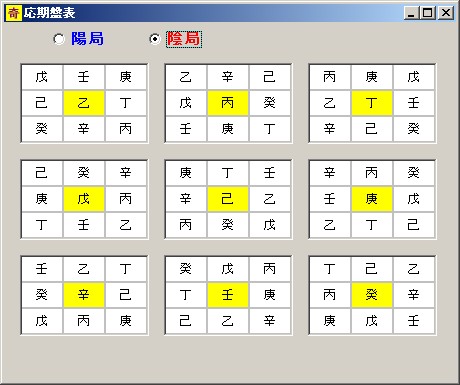The image size is (460, 385).
Task: Click 癸 in the grid centered on 乙
Action: point(42,129)
